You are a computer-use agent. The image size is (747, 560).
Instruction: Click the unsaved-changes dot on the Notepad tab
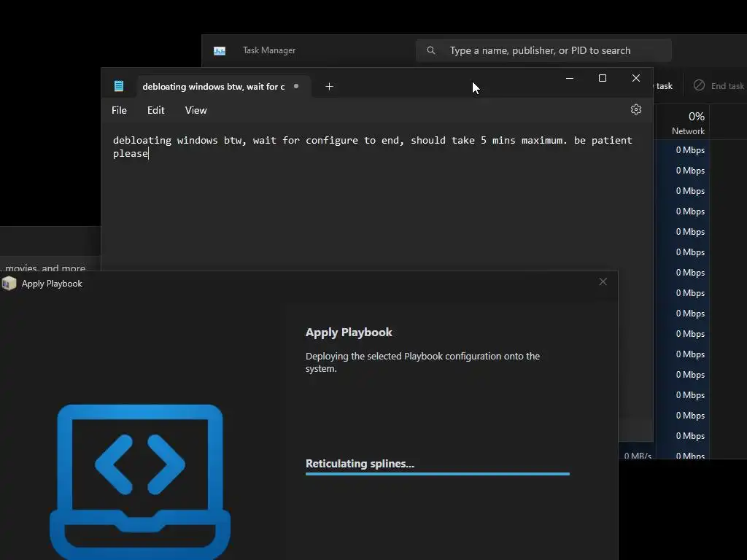coord(296,86)
